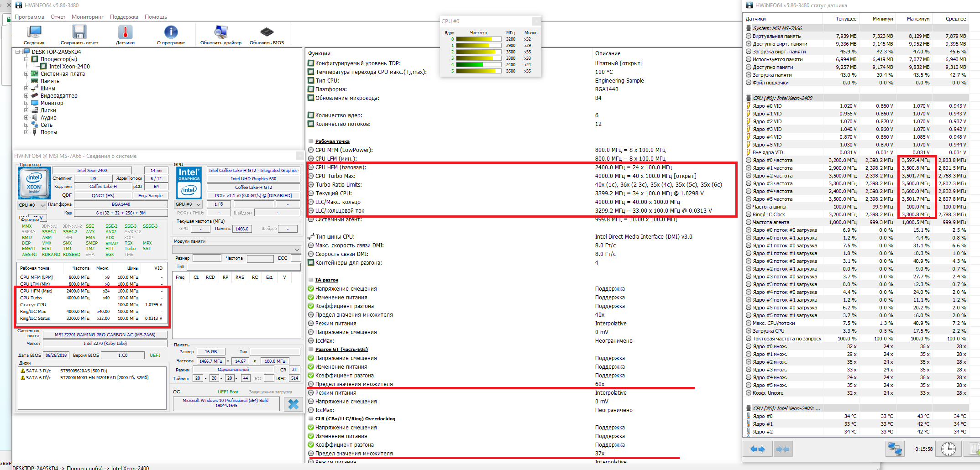Screen dimensions: 980x470
Task: Expand the Аудио tree node
Action: (26, 117)
